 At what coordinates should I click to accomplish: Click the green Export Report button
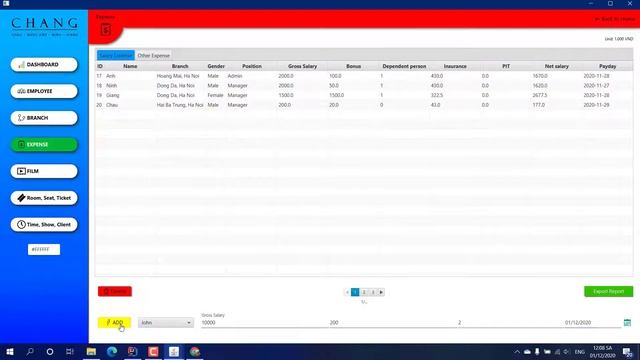(x=608, y=291)
